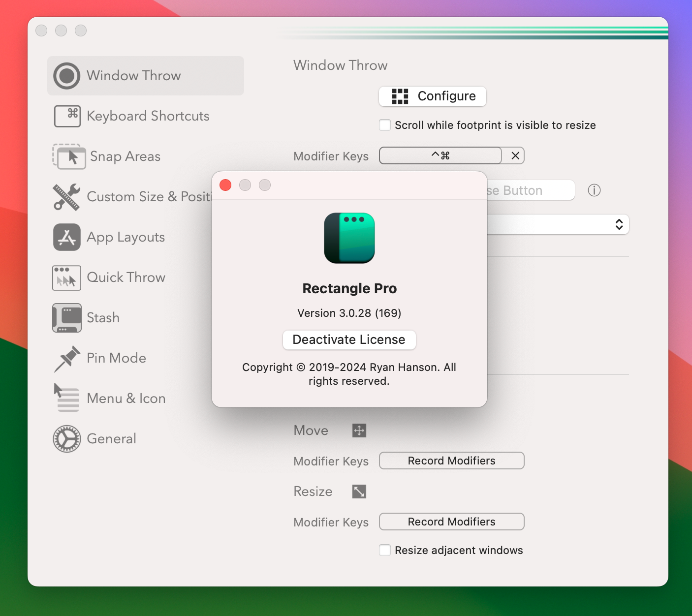The width and height of the screenshot is (692, 616).
Task: Switch to the General section
Action: [66, 438]
